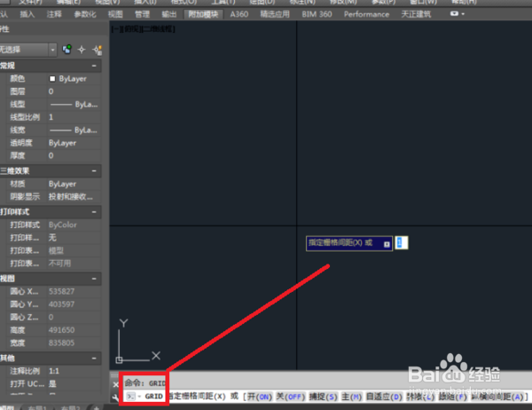Click the 命令: GRID history line
Screen dimensions: 532x410
[x=145, y=383]
